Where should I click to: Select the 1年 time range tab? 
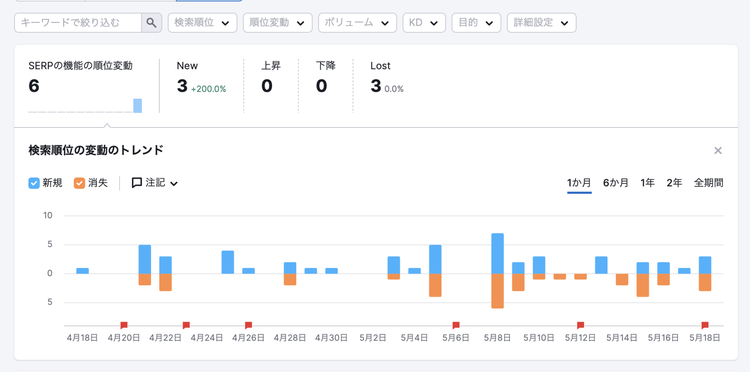[648, 183]
